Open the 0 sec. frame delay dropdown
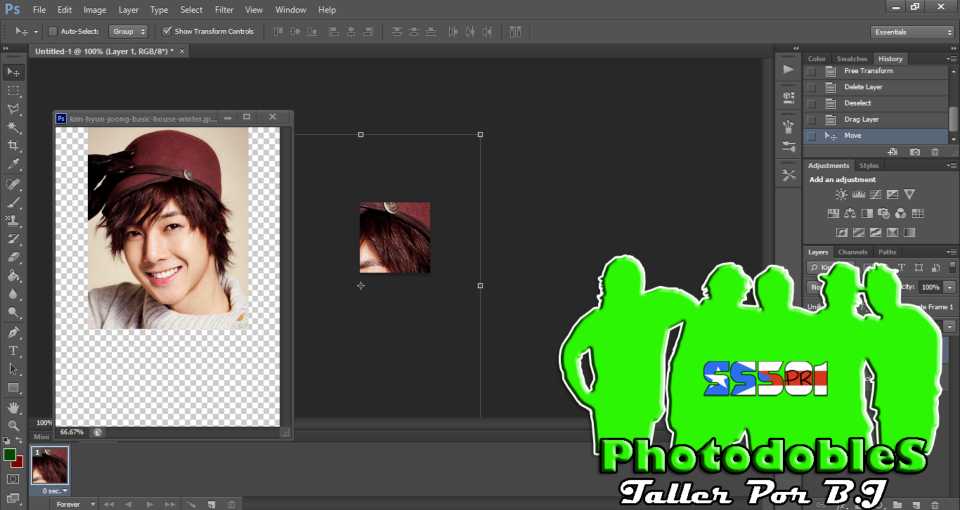This screenshot has height=510, width=960. pyautogui.click(x=55, y=491)
